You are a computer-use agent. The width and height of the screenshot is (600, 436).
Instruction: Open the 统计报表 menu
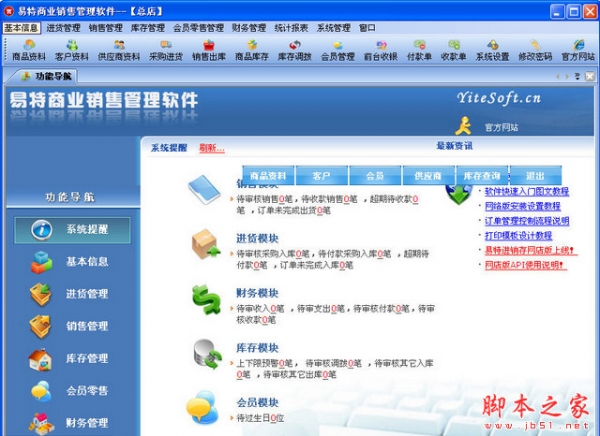tap(291, 28)
